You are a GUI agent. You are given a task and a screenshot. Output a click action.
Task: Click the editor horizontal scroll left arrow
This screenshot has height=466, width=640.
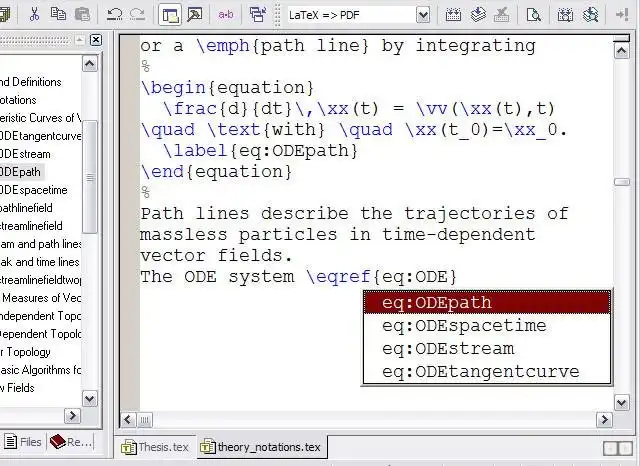[128, 419]
